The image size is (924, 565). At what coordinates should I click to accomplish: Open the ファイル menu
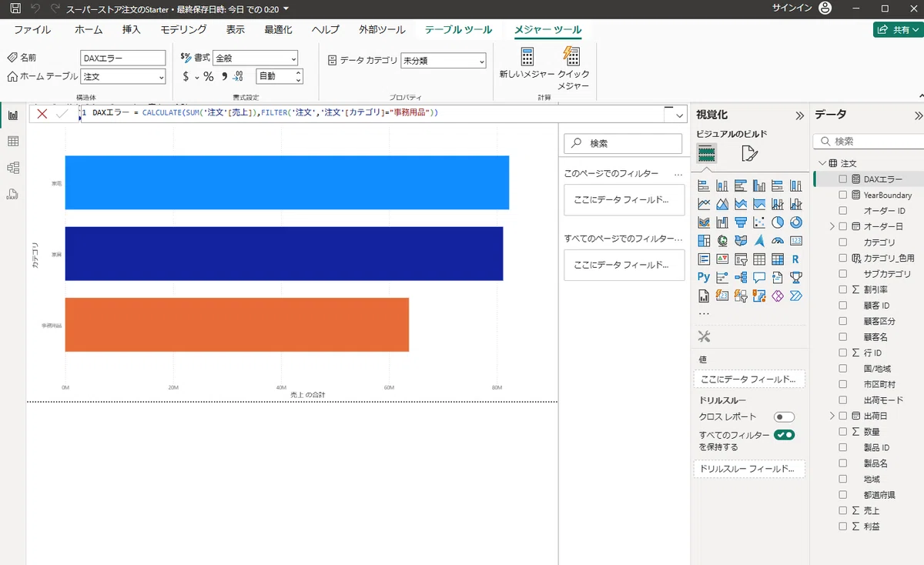32,30
